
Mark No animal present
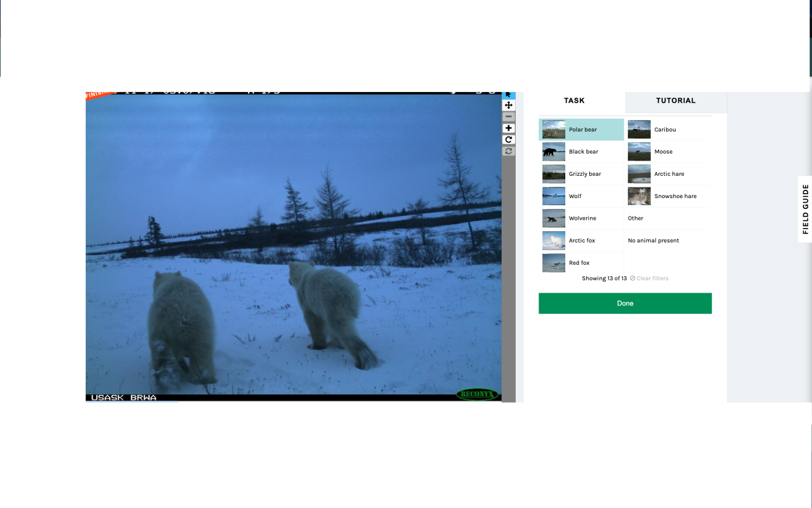click(x=668, y=241)
